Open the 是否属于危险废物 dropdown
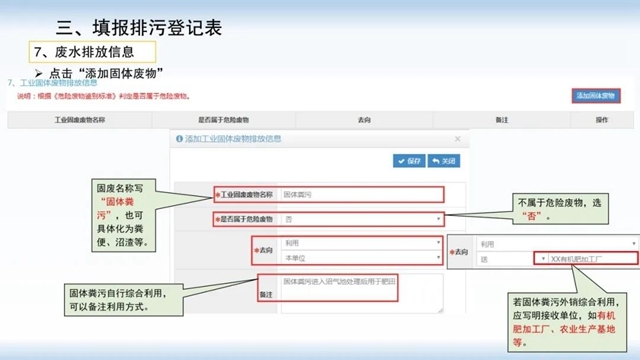This screenshot has height=360, width=640. pyautogui.click(x=362, y=219)
